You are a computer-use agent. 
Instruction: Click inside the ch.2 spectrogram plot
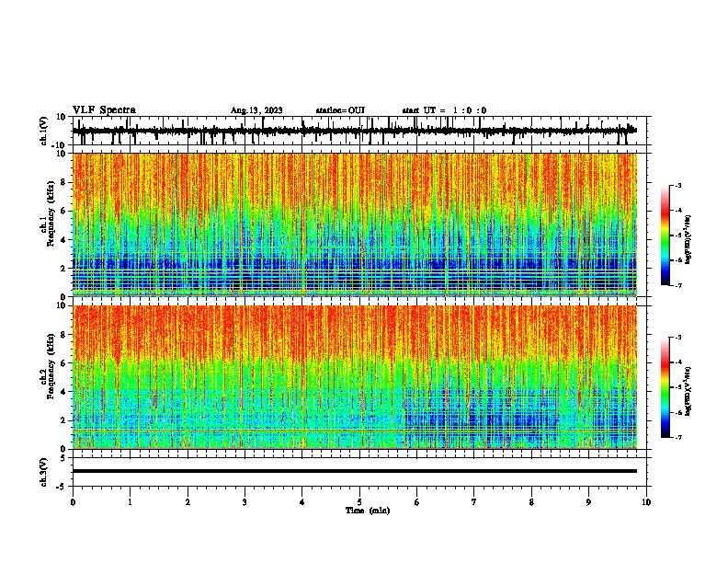(355, 377)
